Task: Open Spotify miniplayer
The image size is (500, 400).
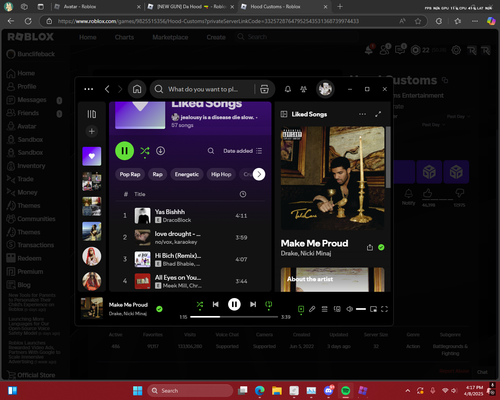Action: tap(373, 309)
